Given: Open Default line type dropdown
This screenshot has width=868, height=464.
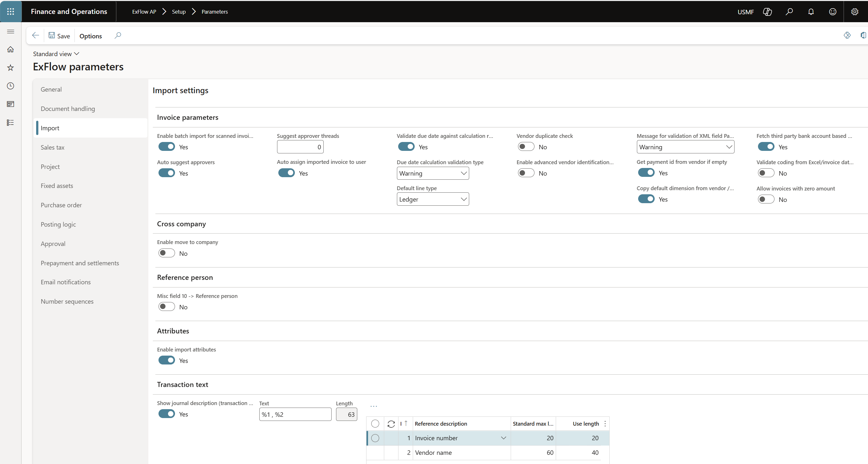Looking at the screenshot, I should [433, 199].
